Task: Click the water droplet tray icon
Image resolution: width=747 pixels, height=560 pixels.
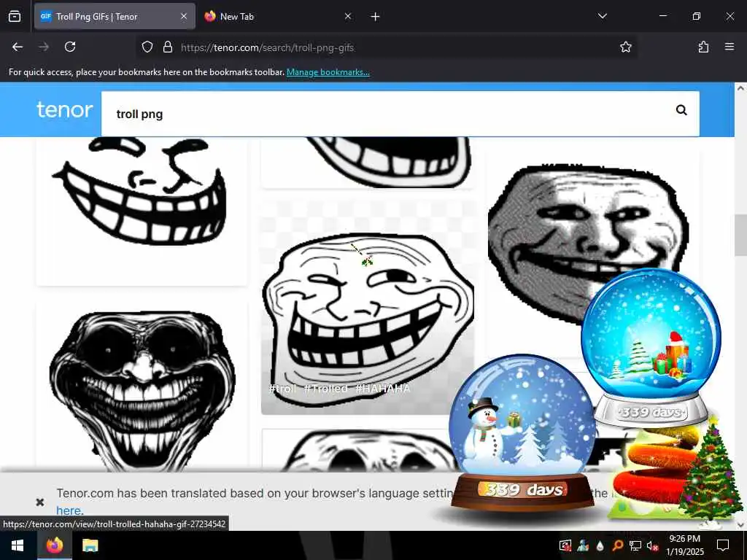Action: click(x=600, y=545)
